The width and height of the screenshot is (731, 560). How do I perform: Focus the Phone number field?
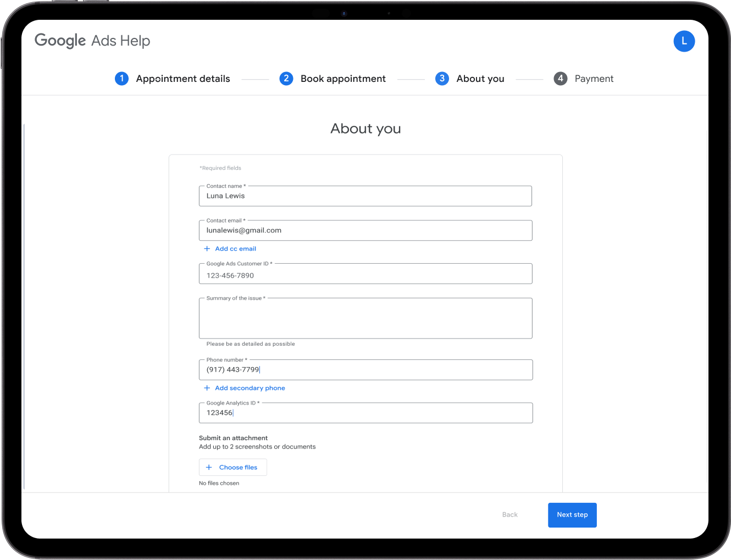coord(365,370)
